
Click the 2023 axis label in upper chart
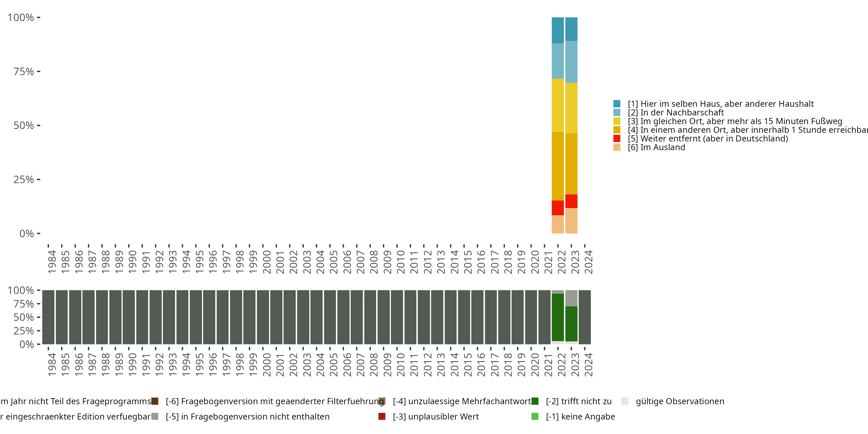click(x=575, y=262)
